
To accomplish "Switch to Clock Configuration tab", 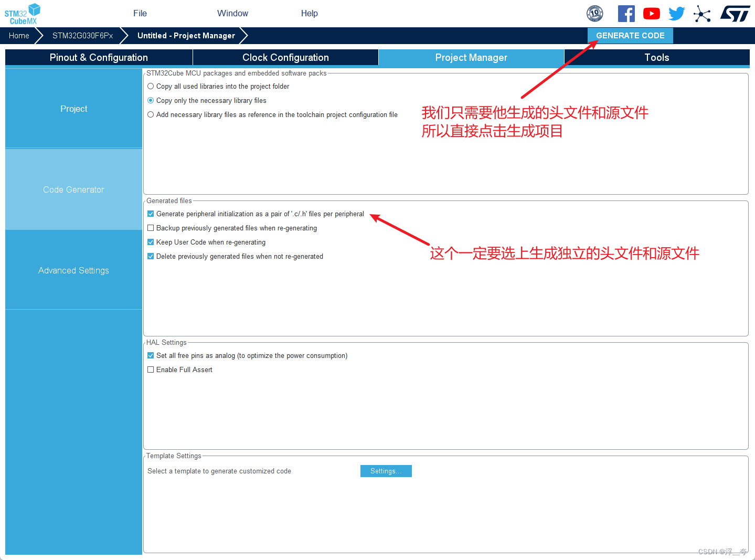I will [285, 57].
